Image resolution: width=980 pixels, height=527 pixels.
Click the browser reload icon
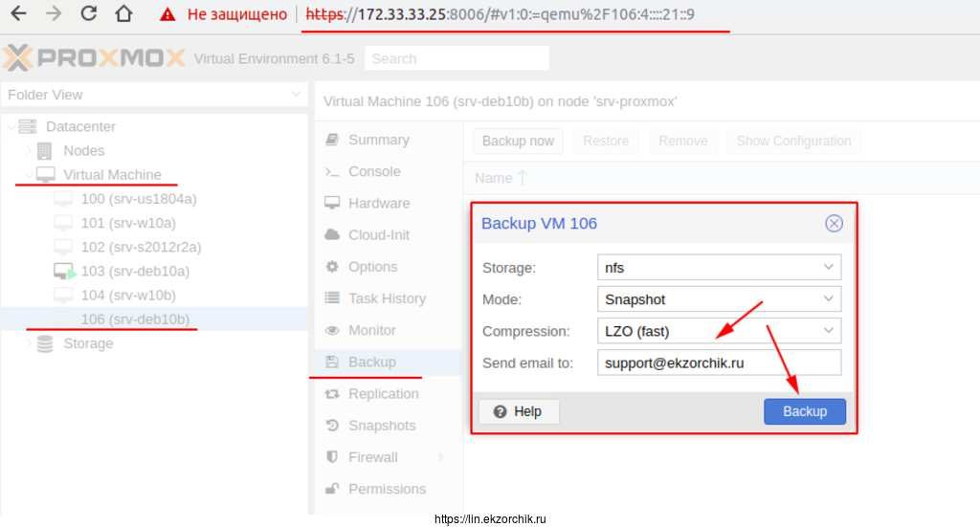(x=88, y=14)
